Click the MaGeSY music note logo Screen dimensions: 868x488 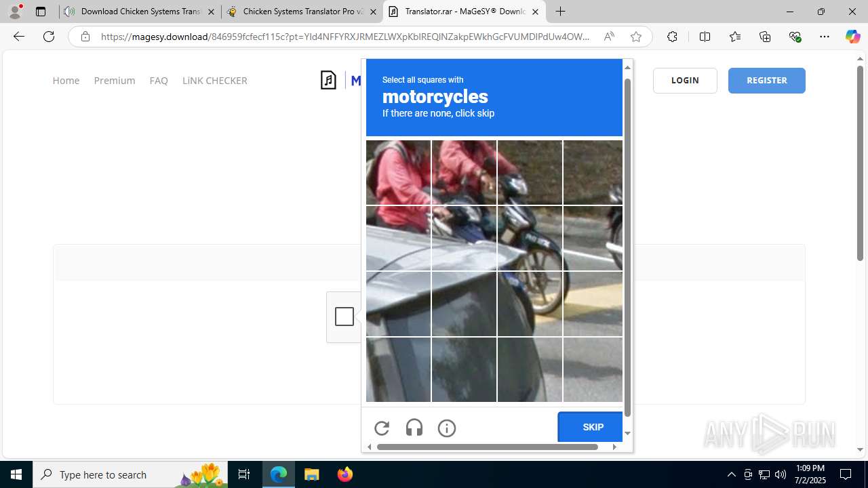(329, 80)
